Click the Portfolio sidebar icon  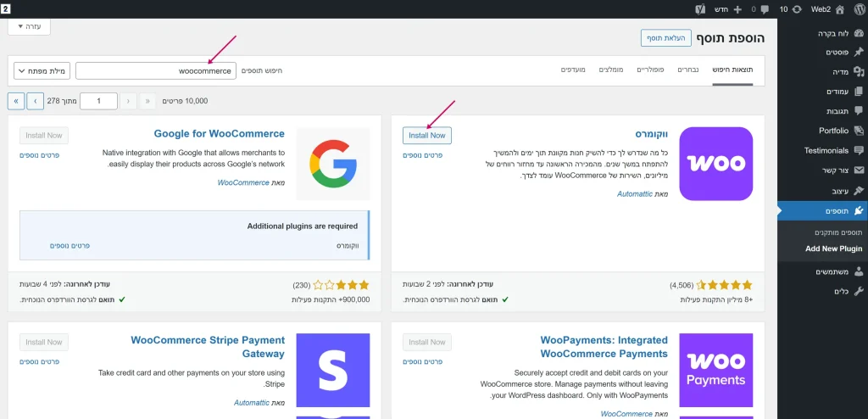coord(859,131)
